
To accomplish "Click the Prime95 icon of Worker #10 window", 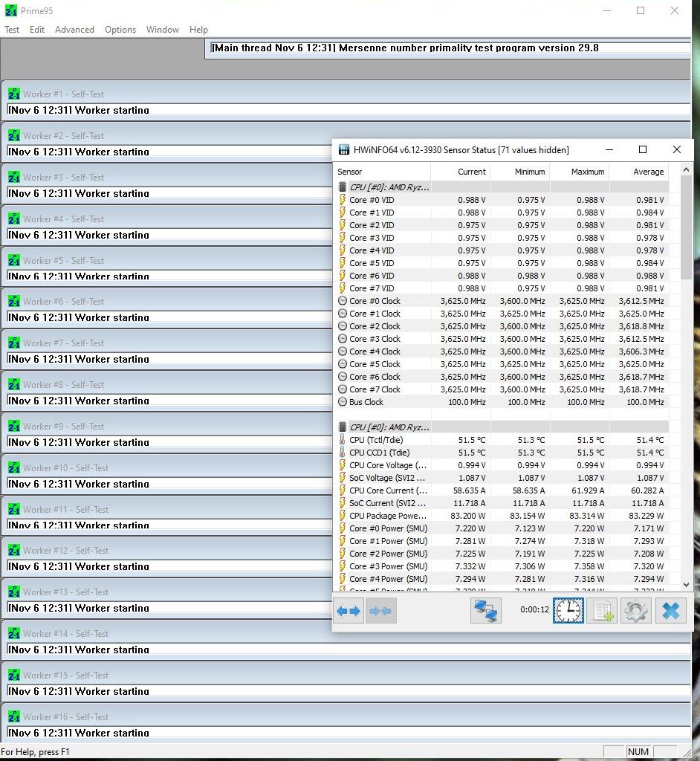I will [14, 467].
